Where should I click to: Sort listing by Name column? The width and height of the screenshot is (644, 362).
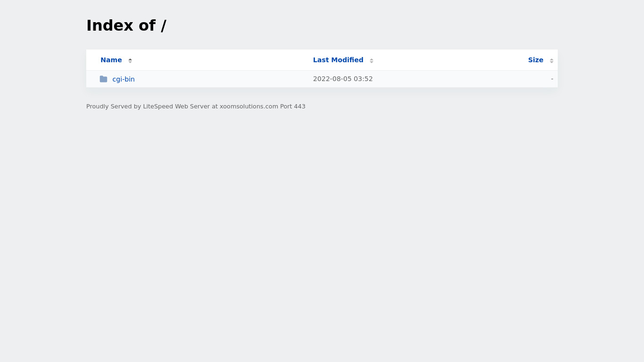point(111,60)
